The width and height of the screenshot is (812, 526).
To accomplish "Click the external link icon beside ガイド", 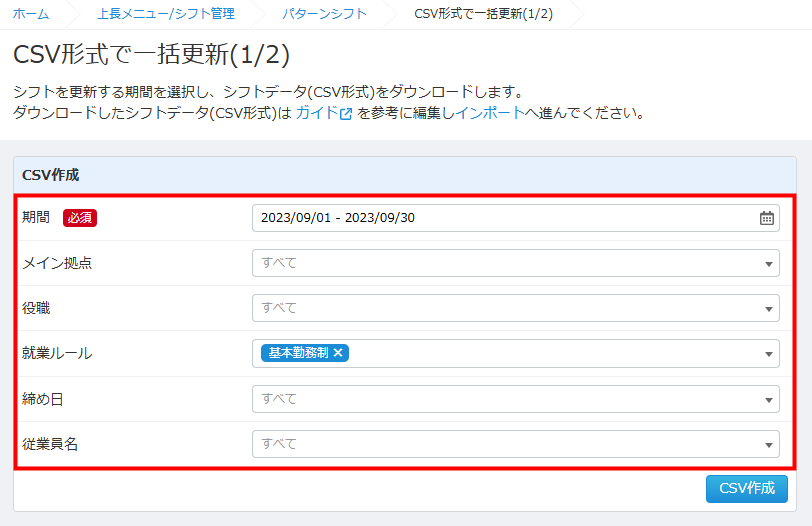I will coord(346,113).
